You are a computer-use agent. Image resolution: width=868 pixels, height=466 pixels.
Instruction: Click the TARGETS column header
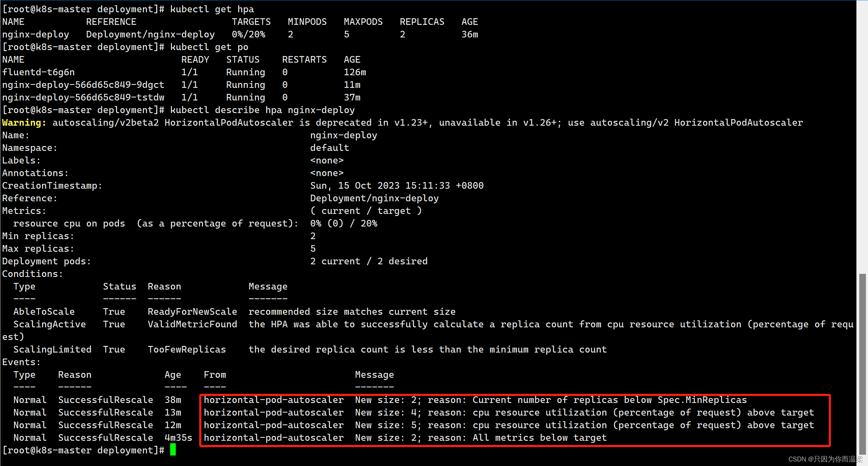coord(251,22)
